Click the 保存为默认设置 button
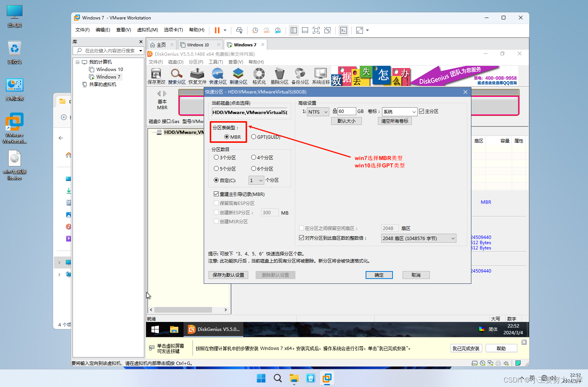 228,275
